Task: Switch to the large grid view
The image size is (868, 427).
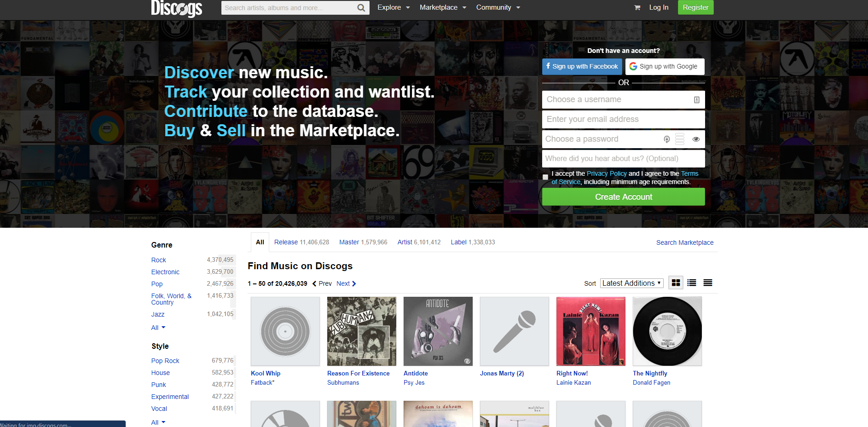Action: pyautogui.click(x=676, y=283)
